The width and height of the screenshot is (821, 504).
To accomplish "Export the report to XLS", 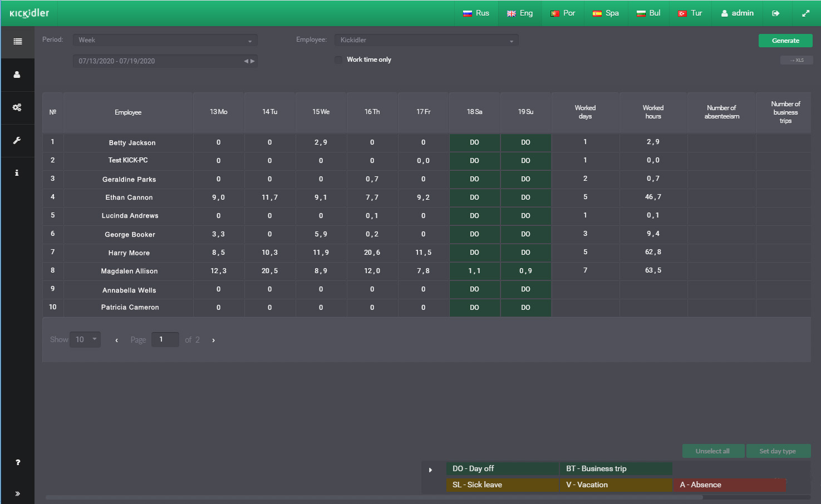I will tap(797, 60).
